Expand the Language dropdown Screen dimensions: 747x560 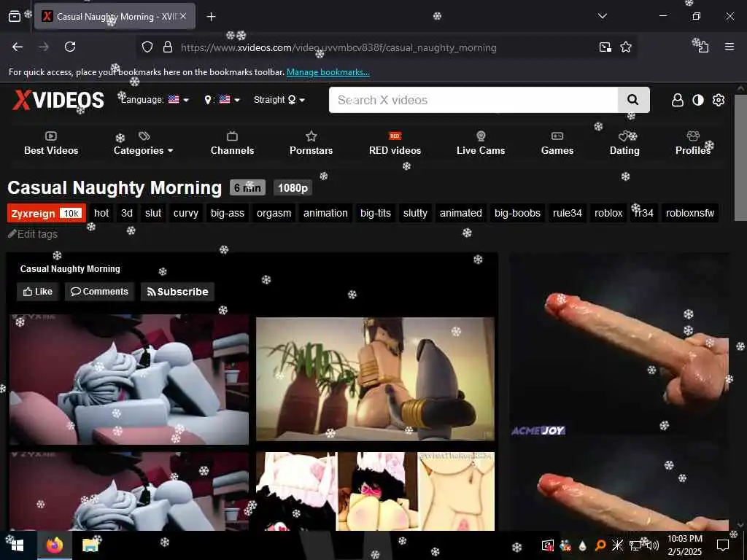coord(155,99)
